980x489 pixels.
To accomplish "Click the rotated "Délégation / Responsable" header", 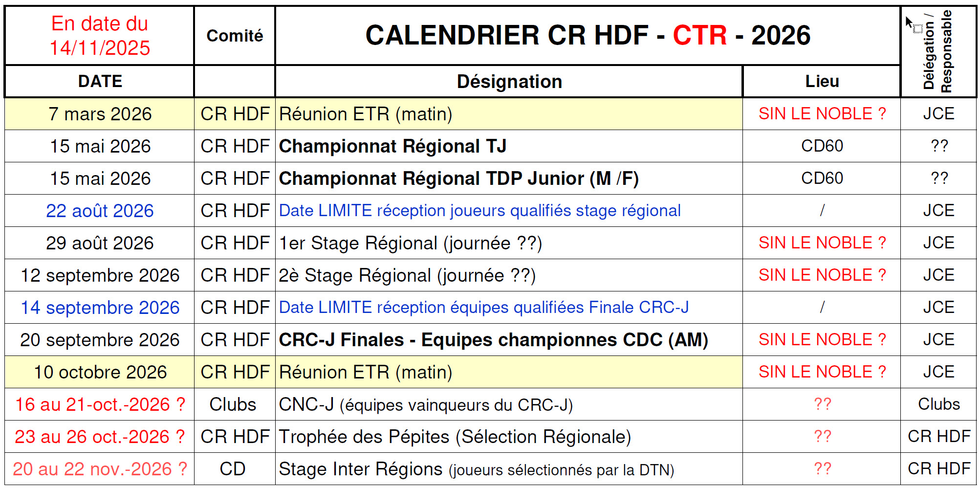I will click(x=938, y=51).
